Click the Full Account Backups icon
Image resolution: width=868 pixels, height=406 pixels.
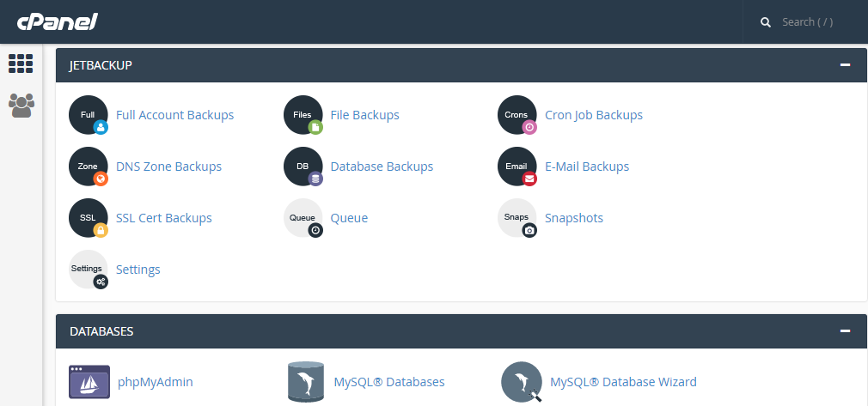[x=89, y=115]
